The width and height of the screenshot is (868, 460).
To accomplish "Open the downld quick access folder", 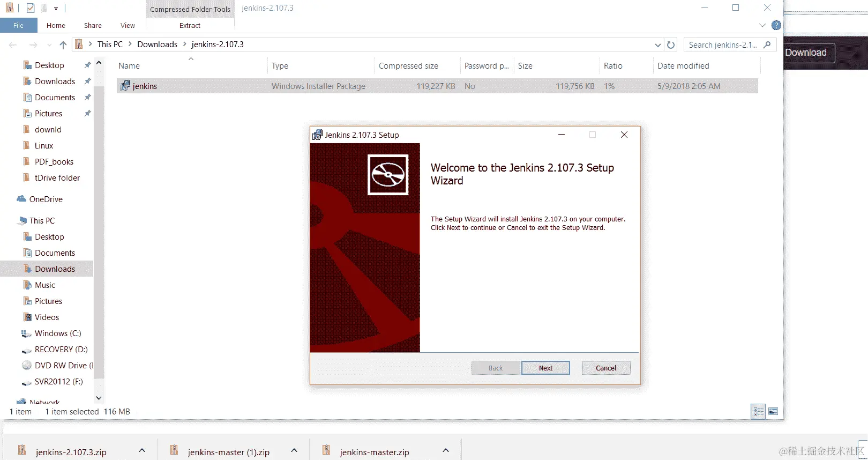I will (x=48, y=130).
